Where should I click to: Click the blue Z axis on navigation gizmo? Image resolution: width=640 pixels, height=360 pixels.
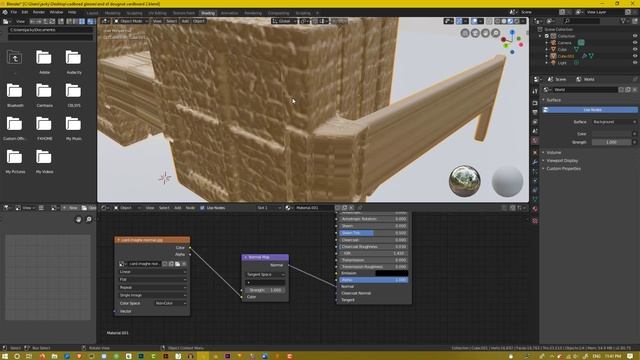(512, 32)
